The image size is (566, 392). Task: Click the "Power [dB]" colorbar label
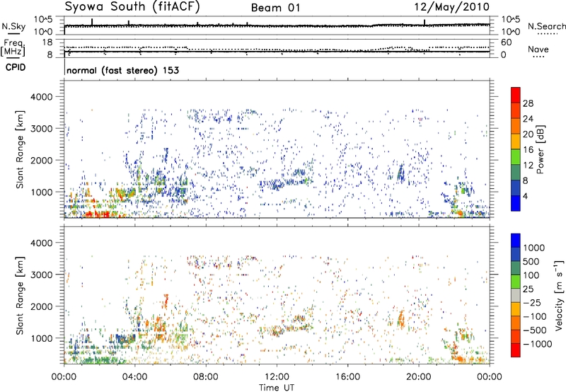tap(540, 149)
